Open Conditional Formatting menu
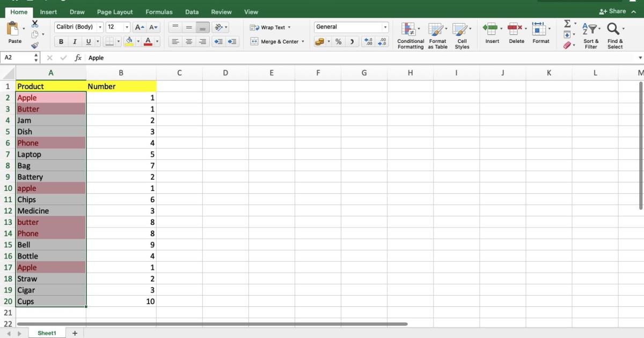 pyautogui.click(x=411, y=36)
